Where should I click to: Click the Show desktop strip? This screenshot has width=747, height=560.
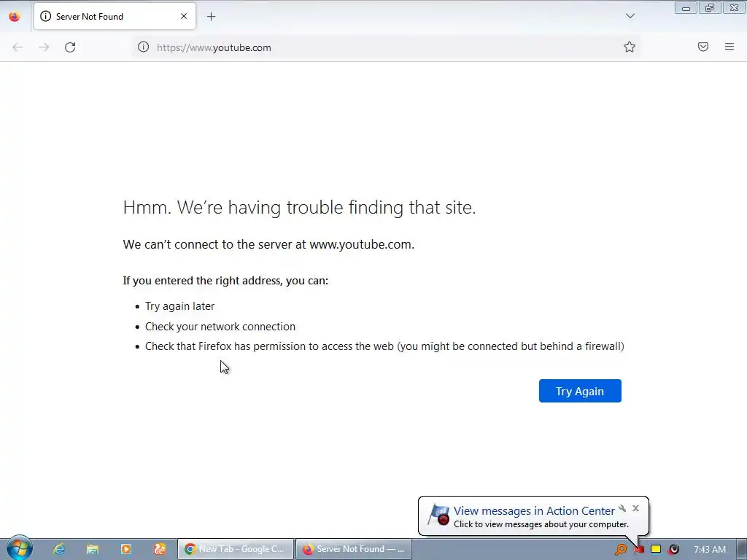tap(742, 549)
